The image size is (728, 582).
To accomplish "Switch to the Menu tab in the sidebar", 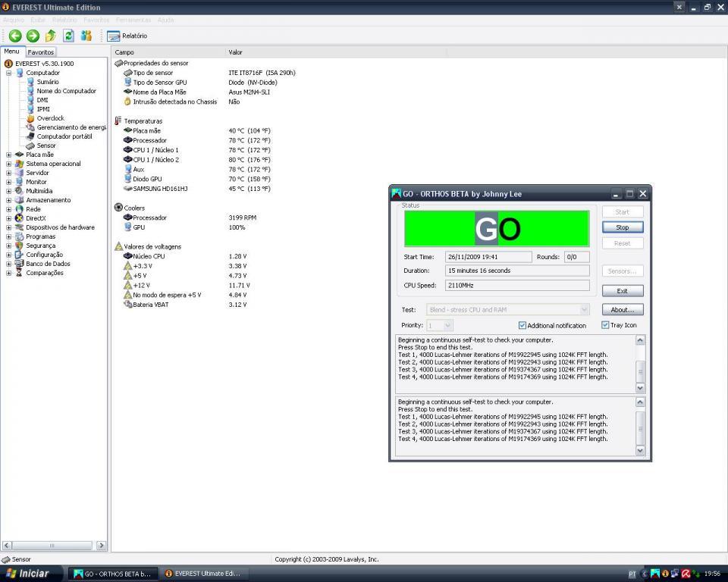I will tap(11, 52).
